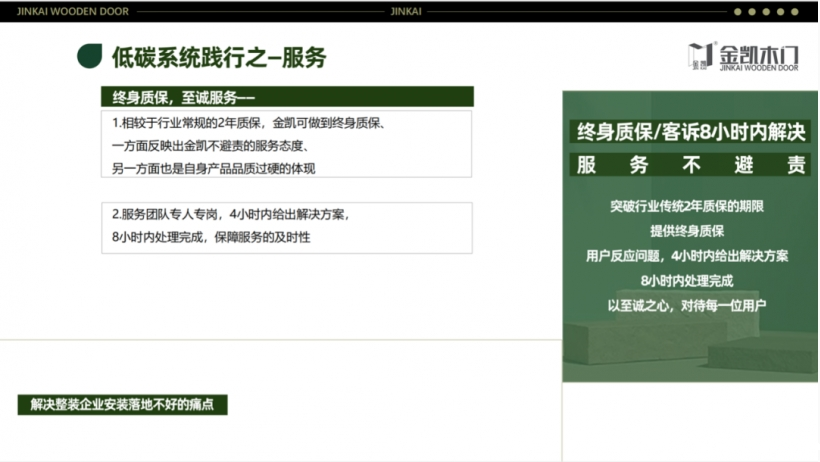The width and height of the screenshot is (820, 462).
Task: Click the centered JINKAI header label
Action: [x=409, y=12]
